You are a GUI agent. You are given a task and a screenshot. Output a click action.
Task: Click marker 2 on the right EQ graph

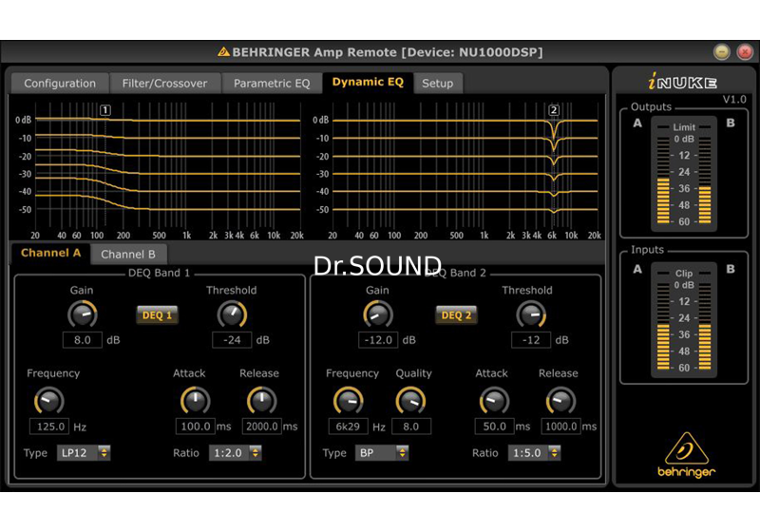point(554,110)
